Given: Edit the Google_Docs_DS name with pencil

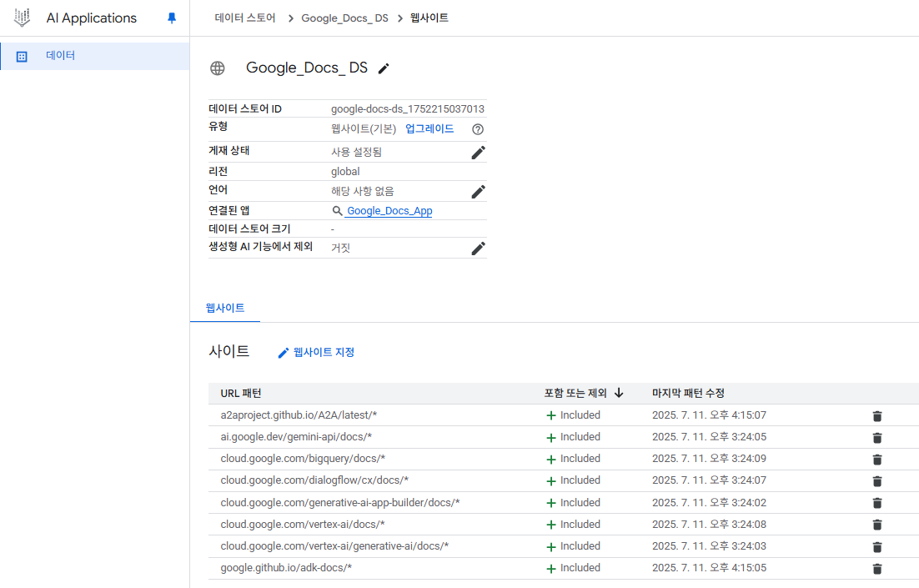Looking at the screenshot, I should 384,68.
